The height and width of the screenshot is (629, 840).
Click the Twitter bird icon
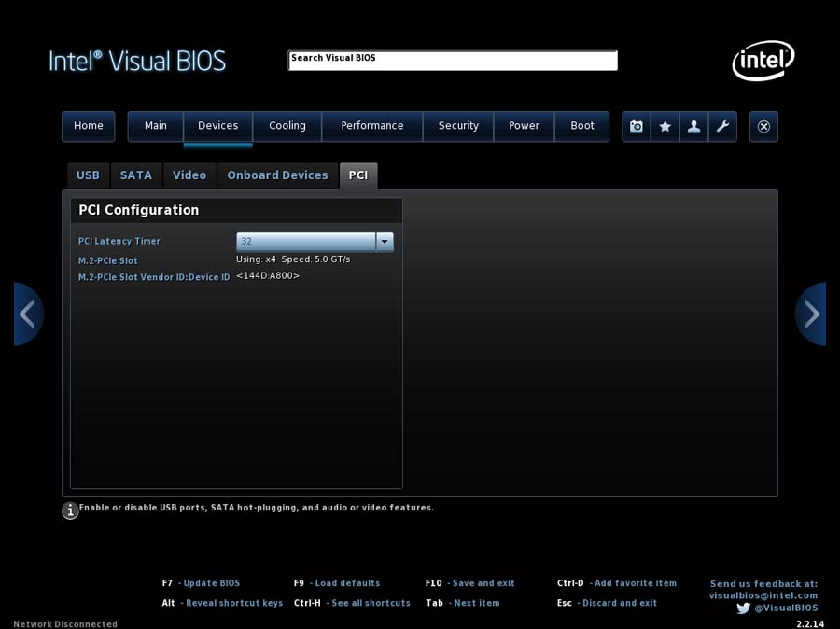(x=743, y=608)
